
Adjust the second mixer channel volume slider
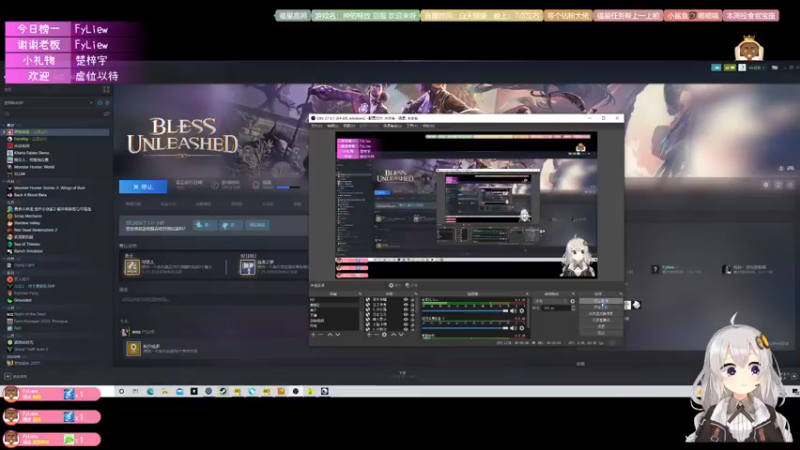(x=464, y=328)
